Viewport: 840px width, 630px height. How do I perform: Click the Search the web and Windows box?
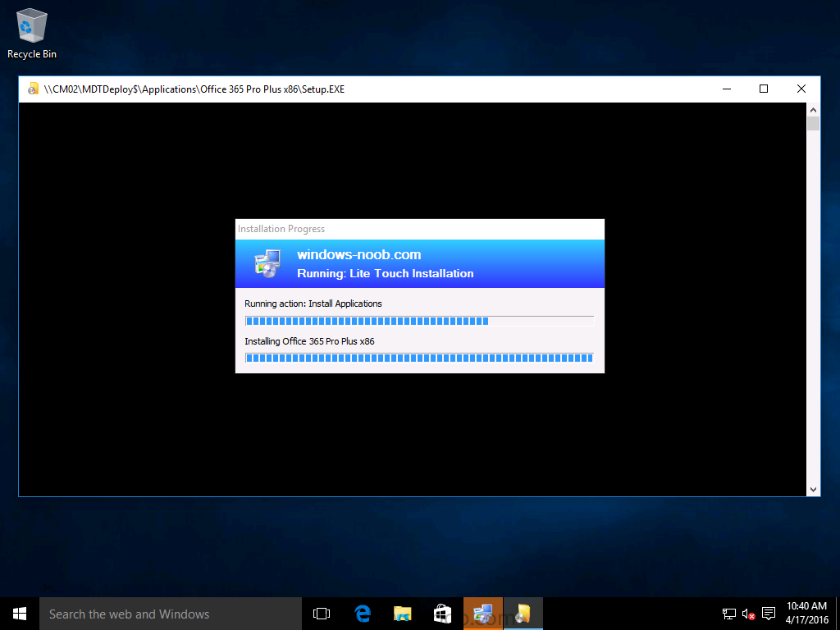(x=171, y=614)
